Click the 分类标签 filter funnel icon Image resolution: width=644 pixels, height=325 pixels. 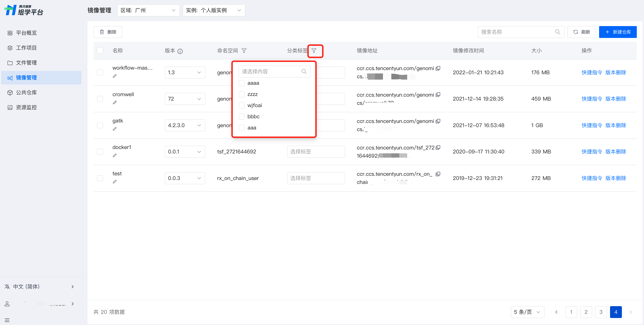[314, 51]
